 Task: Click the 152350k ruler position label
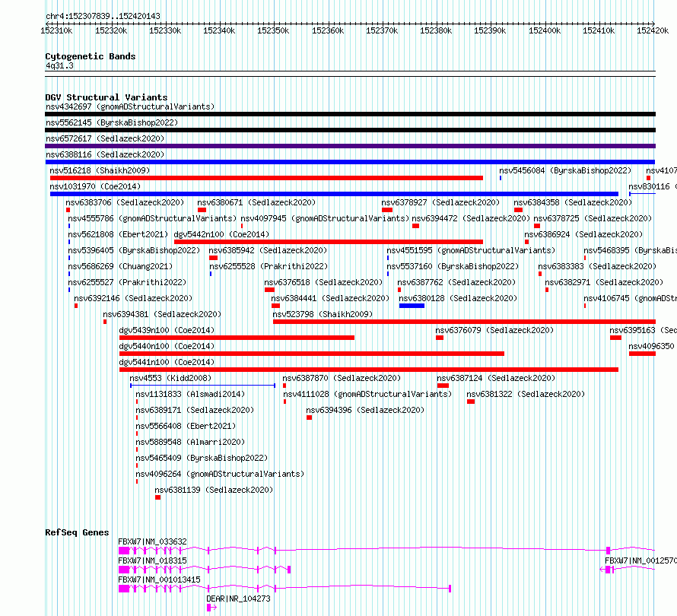click(x=273, y=30)
